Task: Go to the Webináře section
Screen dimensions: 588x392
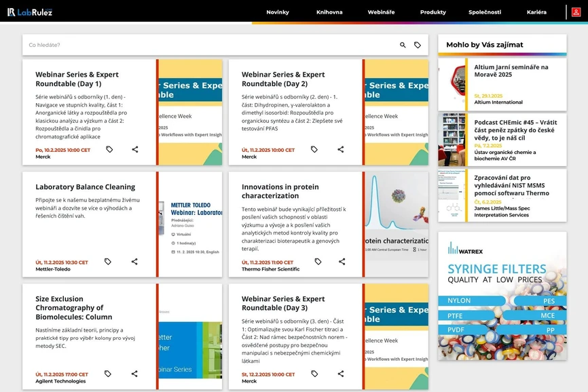Action: tap(381, 12)
